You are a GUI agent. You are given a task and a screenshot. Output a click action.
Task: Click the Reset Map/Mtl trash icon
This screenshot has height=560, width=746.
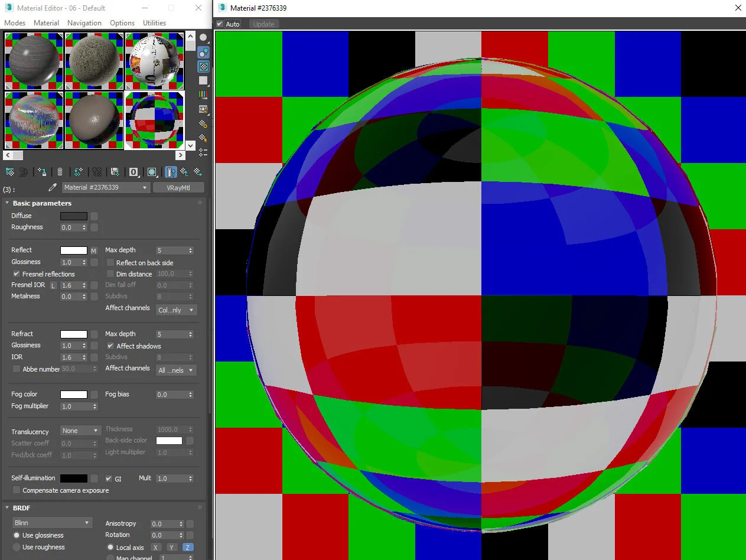point(60,172)
